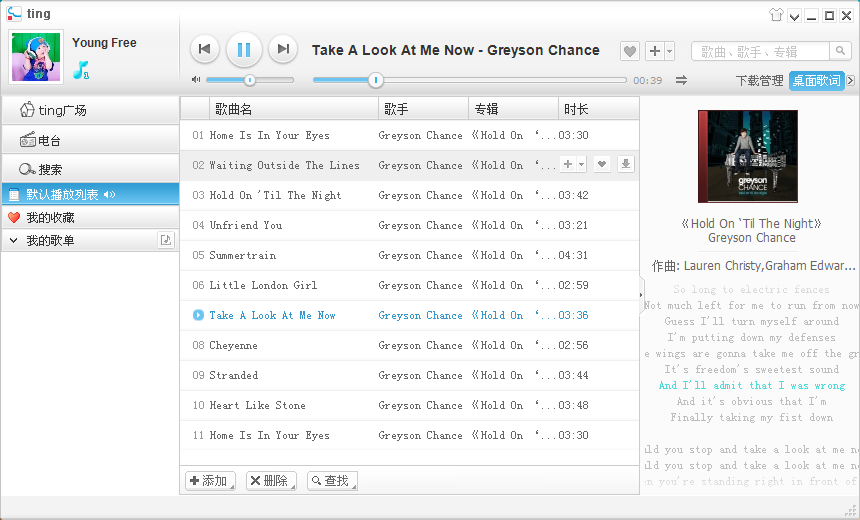Image resolution: width=860 pixels, height=520 pixels.
Task: Open 我的收藏 favorites list
Action: [90, 218]
